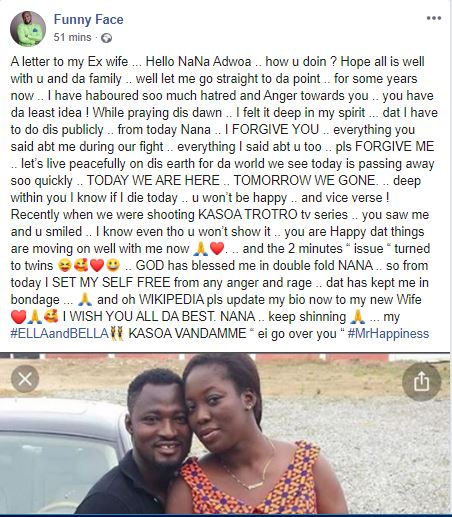The width and height of the screenshot is (452, 517).
Task: Open Funny Face's round profile picture
Action: click(x=28, y=29)
